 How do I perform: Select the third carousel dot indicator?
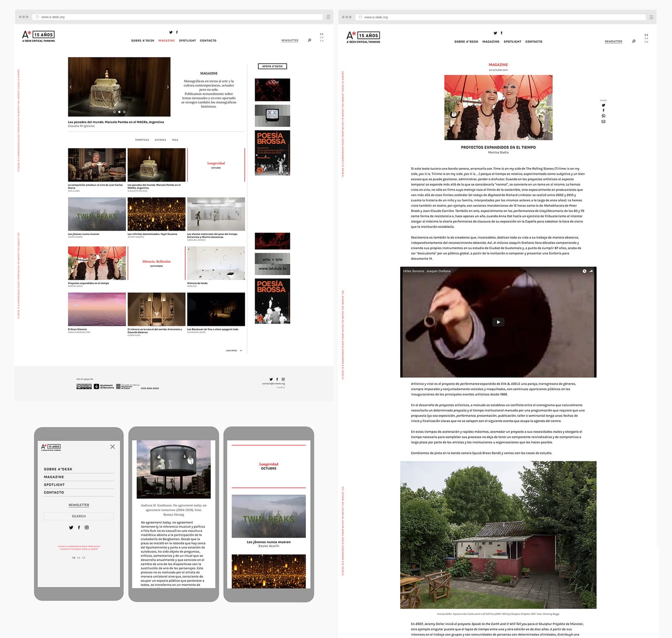point(124,112)
